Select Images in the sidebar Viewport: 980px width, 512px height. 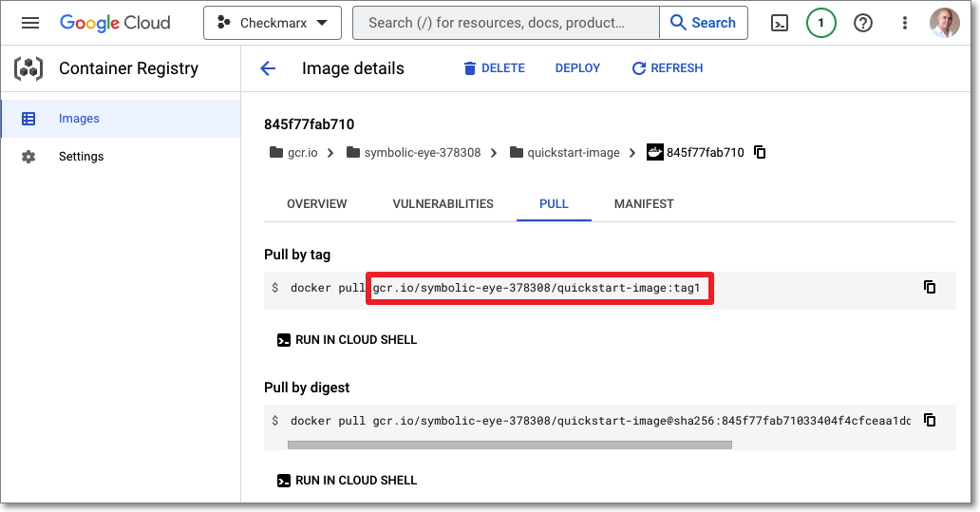coord(121,118)
